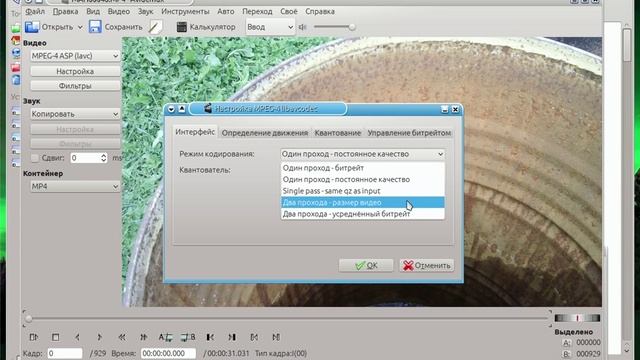
Task: Confirm dialog with OK button
Action: click(366, 265)
